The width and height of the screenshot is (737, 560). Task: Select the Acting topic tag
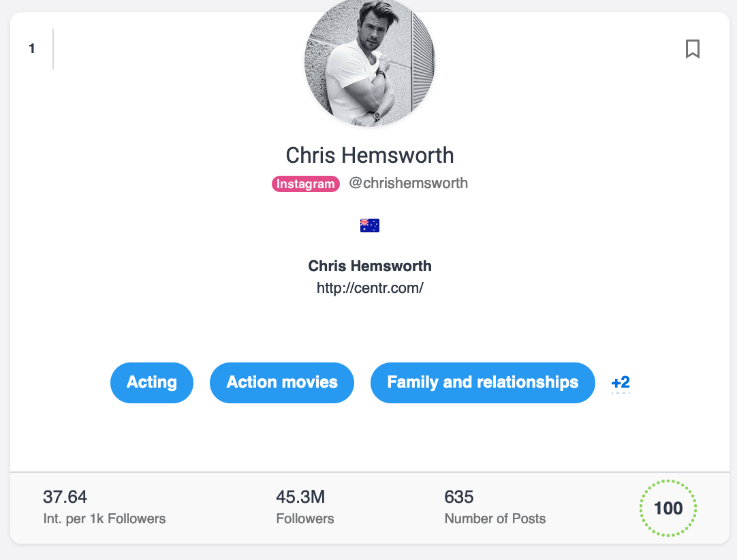coord(152,383)
